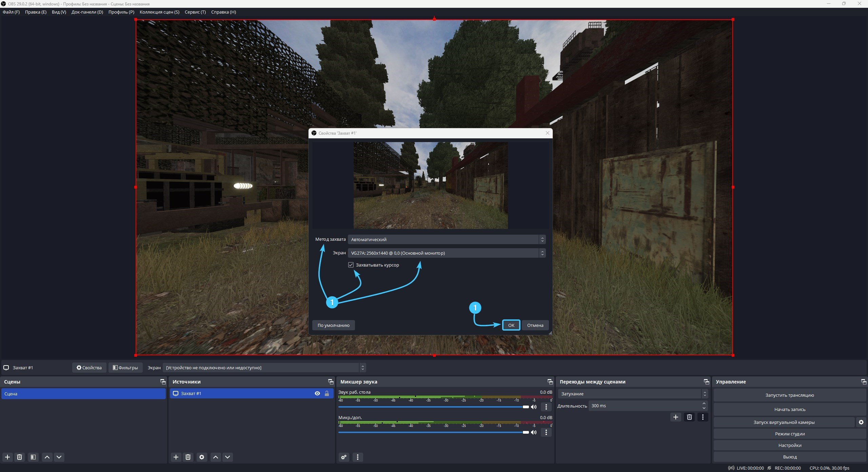Delete selected source trash icon
This screenshot has height=472, width=868.
click(188, 457)
